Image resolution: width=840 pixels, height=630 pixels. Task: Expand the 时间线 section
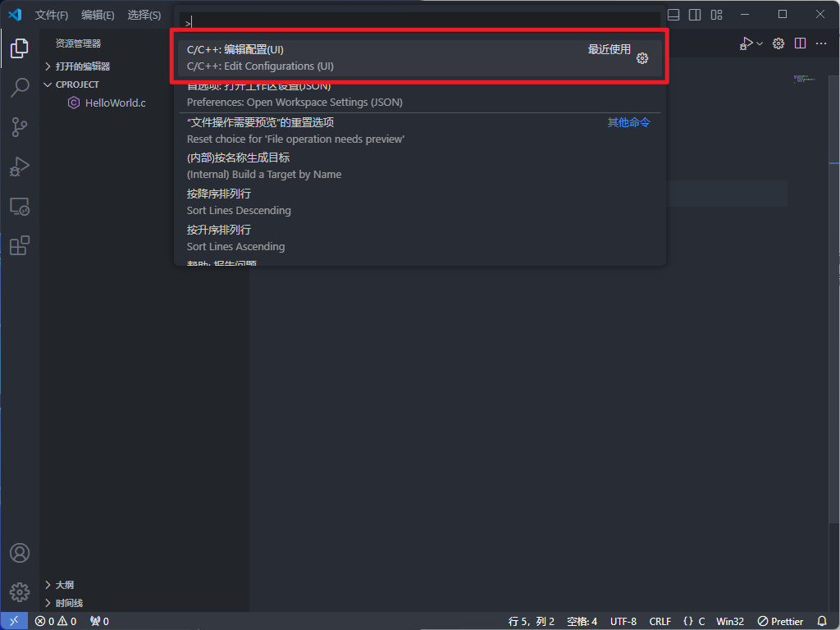coord(63,603)
